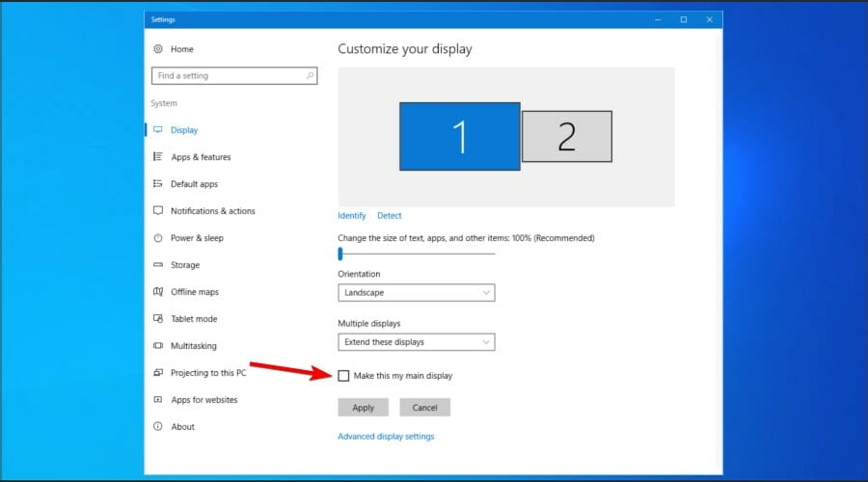Click the Apply button
This screenshot has height=482, width=868.
[x=364, y=408]
